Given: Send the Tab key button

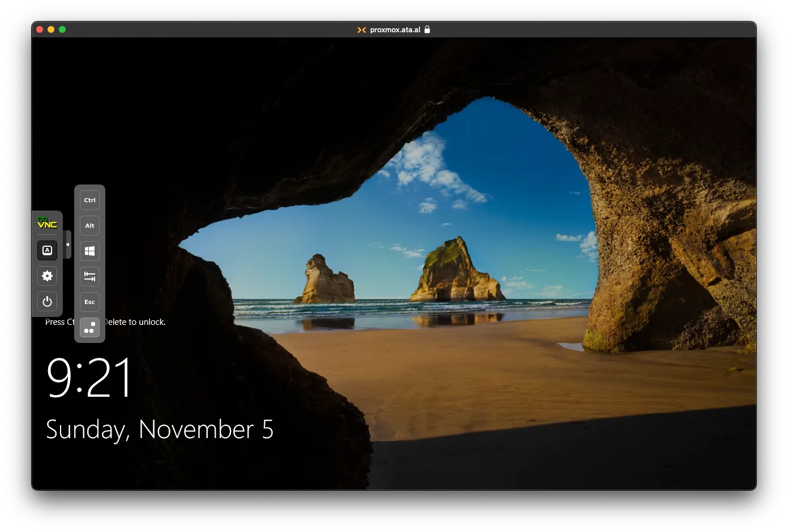Looking at the screenshot, I should 89,276.
